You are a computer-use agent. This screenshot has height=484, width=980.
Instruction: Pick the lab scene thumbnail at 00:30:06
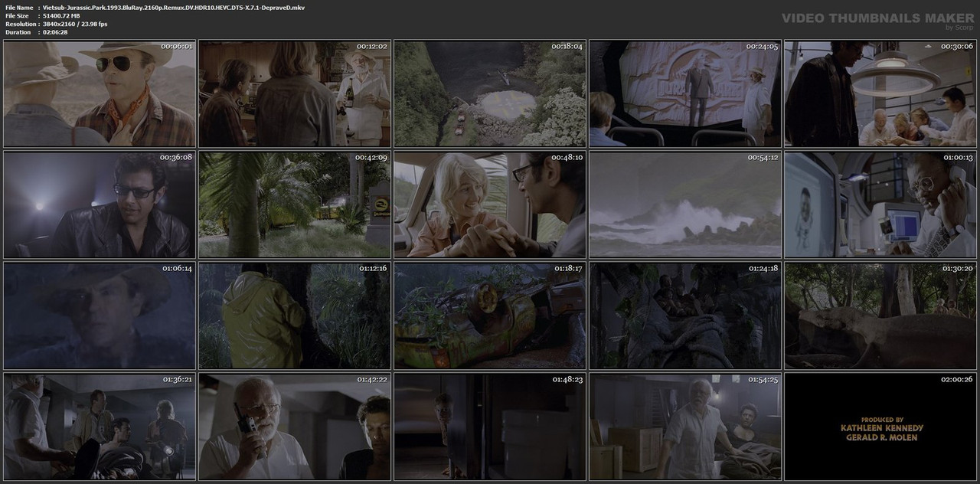880,94
